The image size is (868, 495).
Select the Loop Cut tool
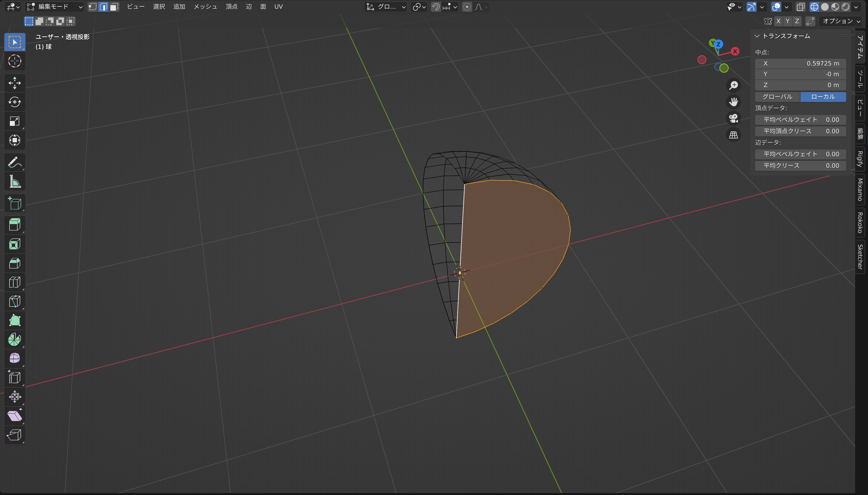[x=15, y=282]
